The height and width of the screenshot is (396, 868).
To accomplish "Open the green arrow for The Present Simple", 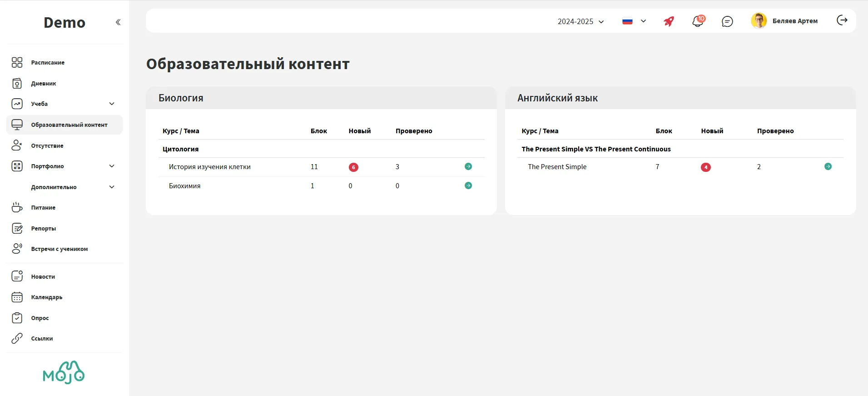I will 828,167.
